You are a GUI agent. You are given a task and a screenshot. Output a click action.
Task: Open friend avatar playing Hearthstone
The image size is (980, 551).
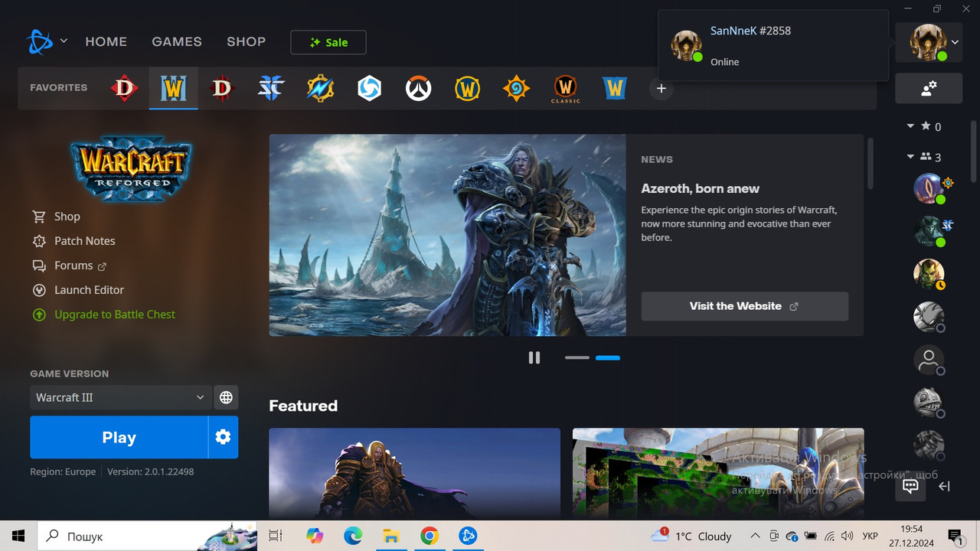coord(929,188)
